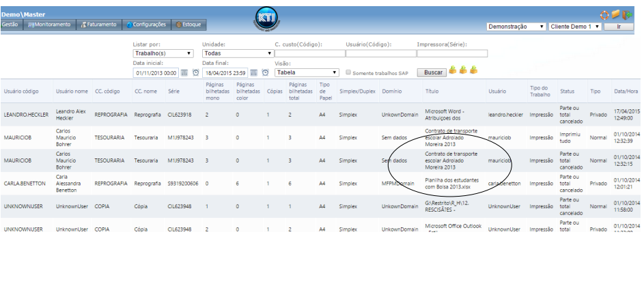Open the Faturamento menu
The height and width of the screenshot is (297, 644).
[99, 25]
